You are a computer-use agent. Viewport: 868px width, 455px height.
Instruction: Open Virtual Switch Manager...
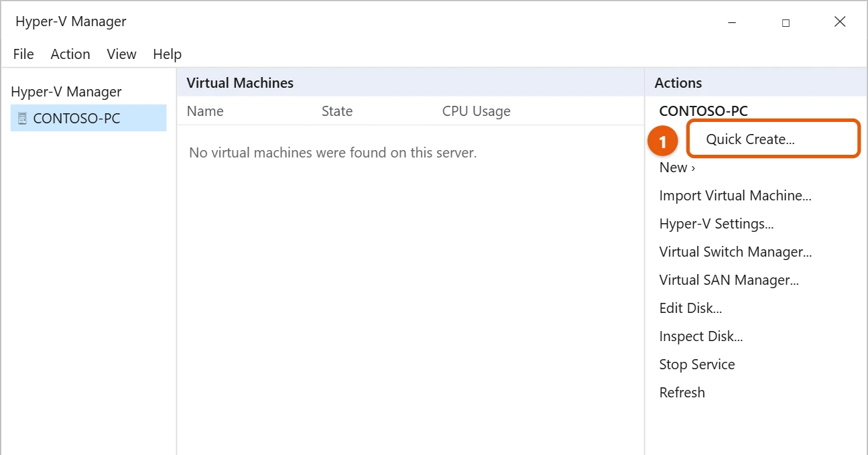pos(735,252)
